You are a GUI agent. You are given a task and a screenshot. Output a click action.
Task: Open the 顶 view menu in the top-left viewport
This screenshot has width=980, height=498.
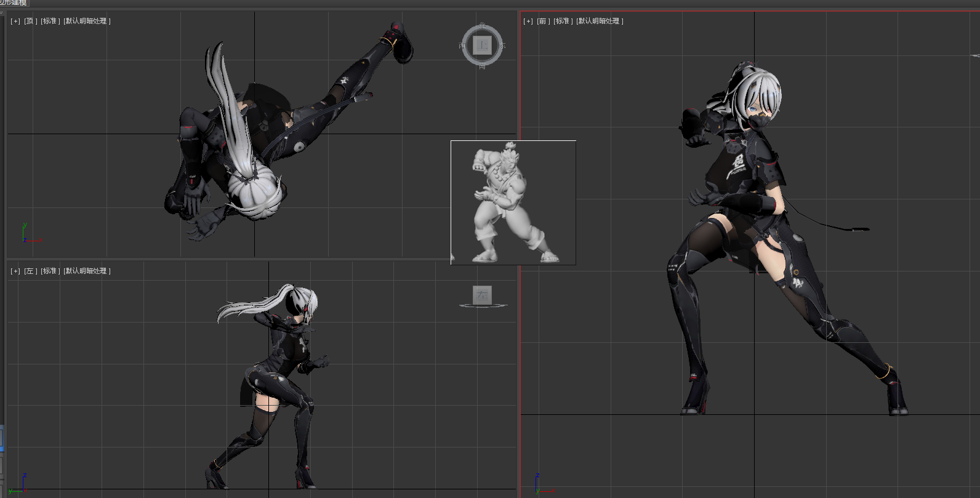pos(30,21)
